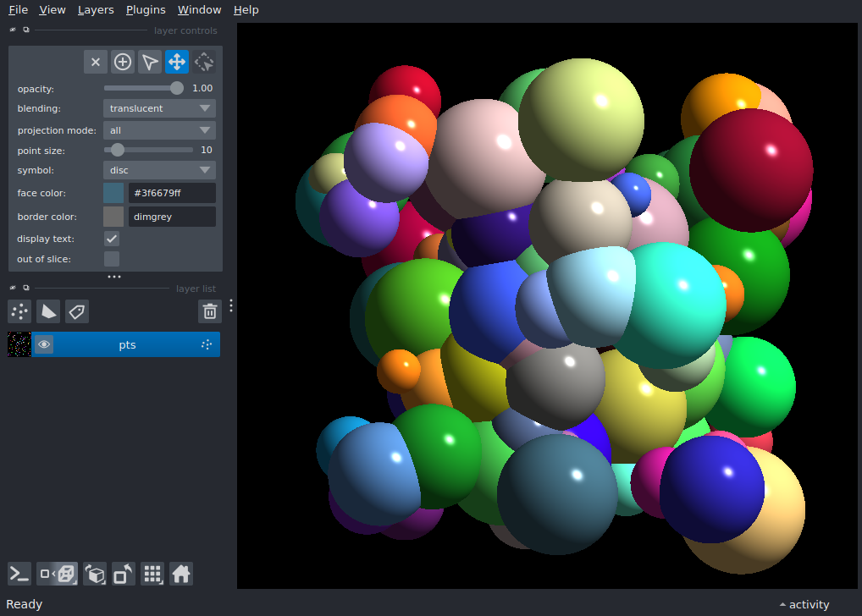Select the add points tool
Image resolution: width=862 pixels, height=616 pixels.
(x=123, y=62)
